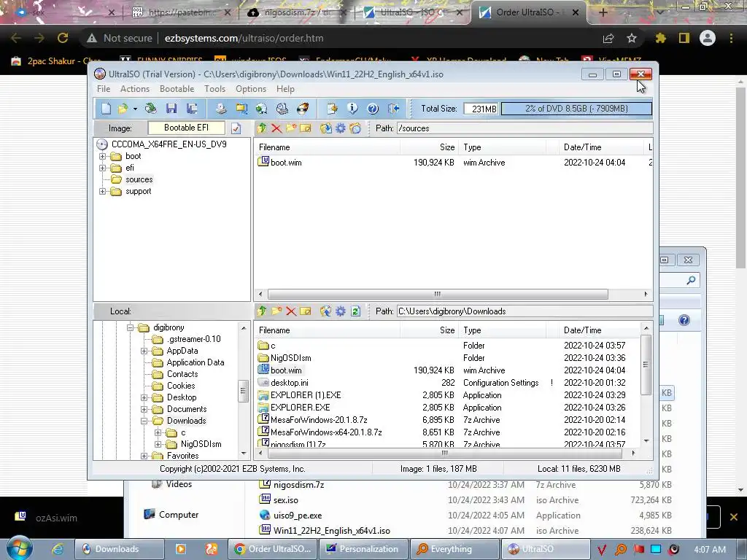Screen dimensions: 747x560
Task: Select CCCOMA_X64FRE_EN-US_DV9 root node
Action: [x=169, y=144]
